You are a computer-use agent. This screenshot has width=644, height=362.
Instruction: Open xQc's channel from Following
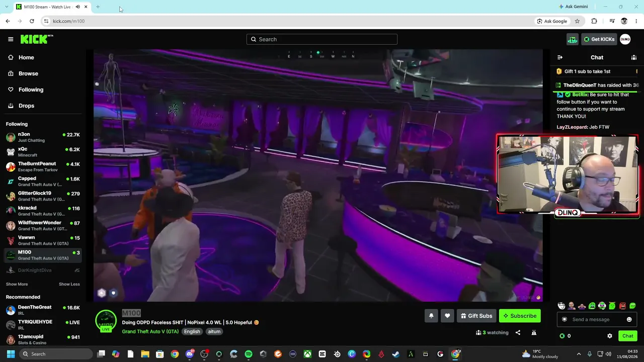pyautogui.click(x=43, y=152)
